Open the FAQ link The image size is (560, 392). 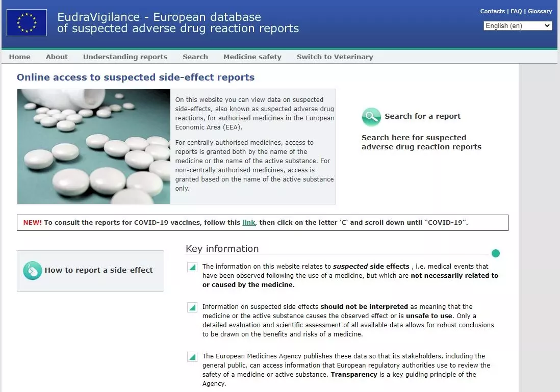[516, 11]
